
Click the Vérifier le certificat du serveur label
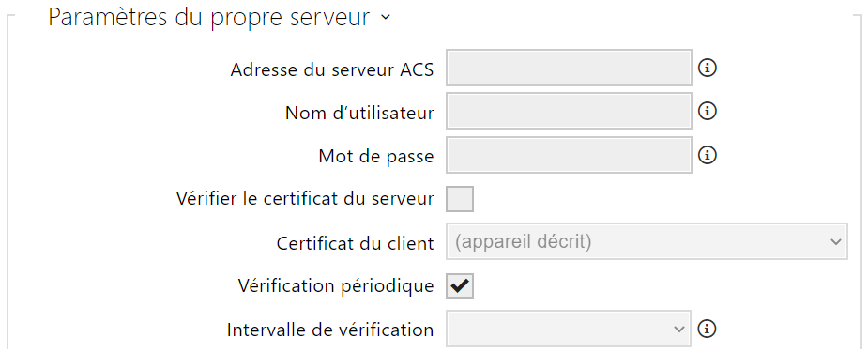click(305, 198)
